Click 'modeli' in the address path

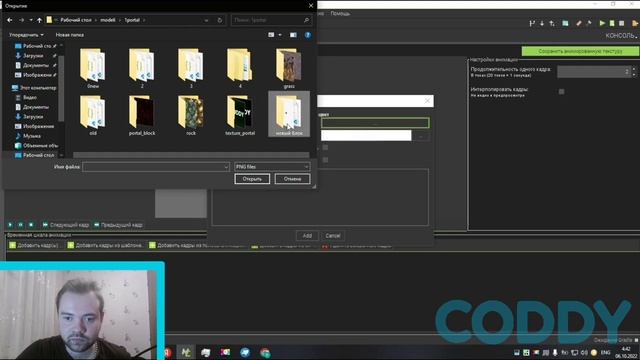[108, 20]
